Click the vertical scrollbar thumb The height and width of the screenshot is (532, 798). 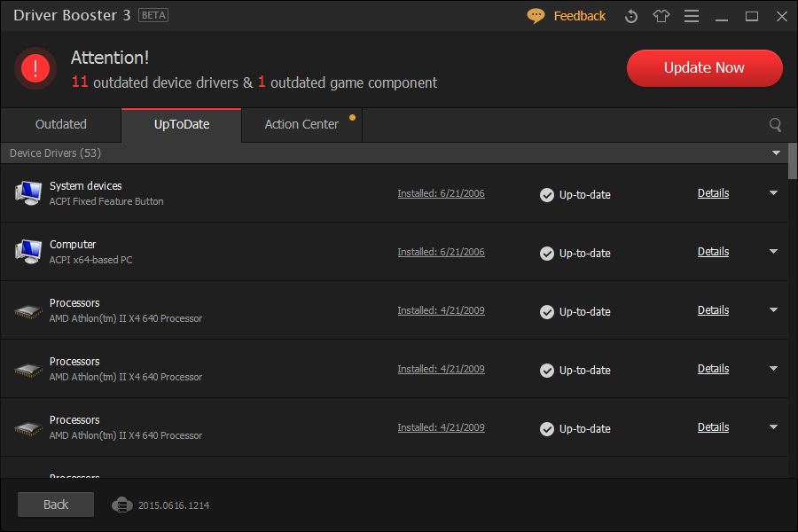[793, 161]
